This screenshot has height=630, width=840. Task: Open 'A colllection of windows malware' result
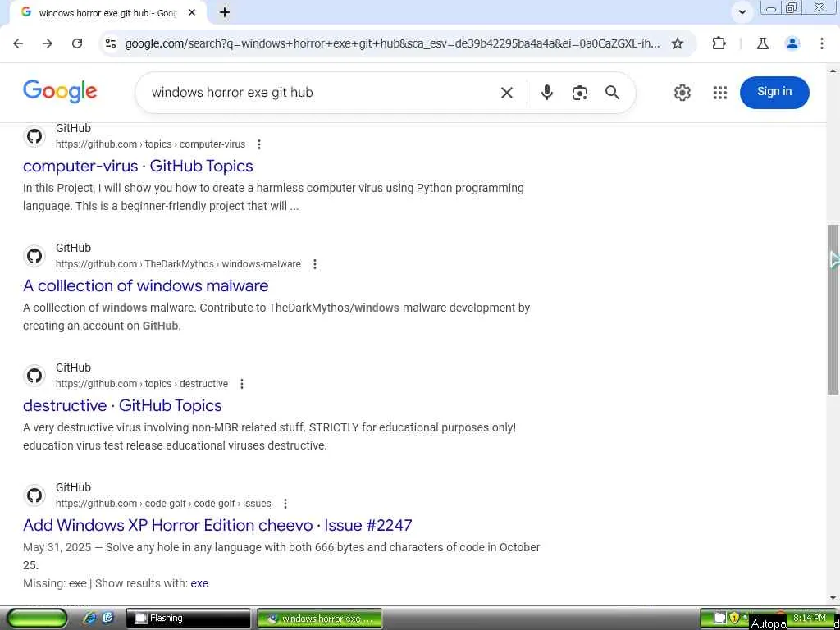coord(146,285)
